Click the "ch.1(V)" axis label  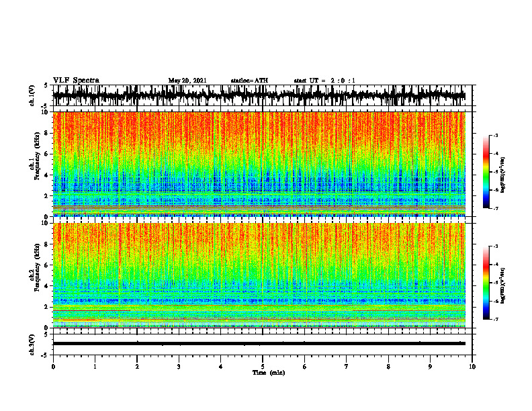click(32, 95)
